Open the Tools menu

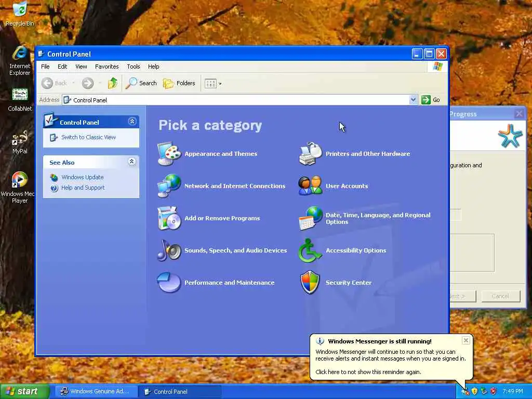[134, 66]
